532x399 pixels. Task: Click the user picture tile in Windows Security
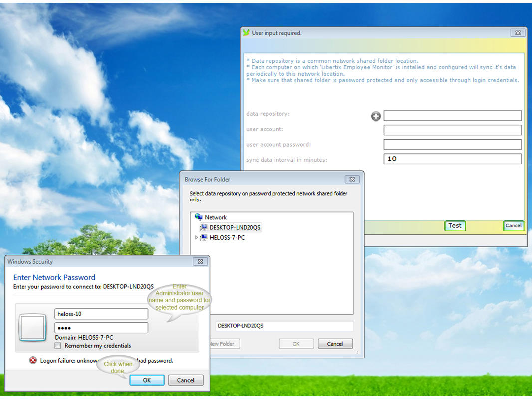(x=32, y=327)
